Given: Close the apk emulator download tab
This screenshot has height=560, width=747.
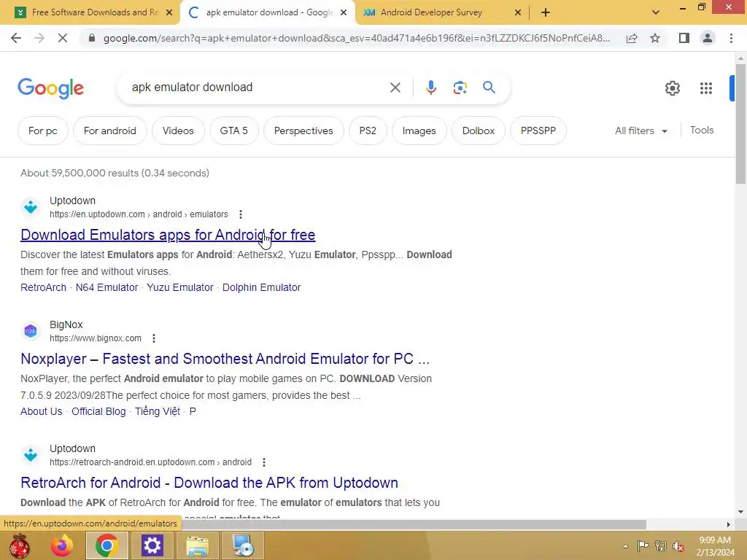Looking at the screenshot, I should coord(344,13).
